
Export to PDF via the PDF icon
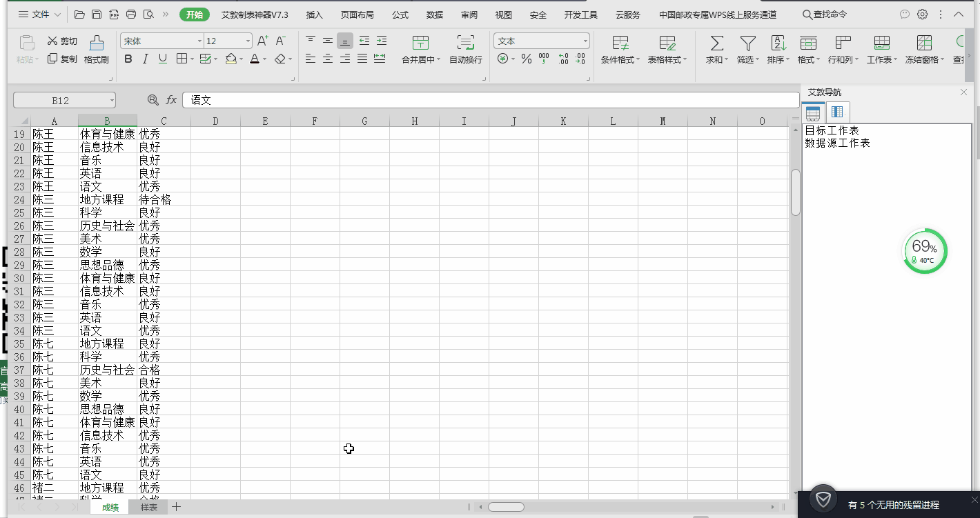coord(114,14)
